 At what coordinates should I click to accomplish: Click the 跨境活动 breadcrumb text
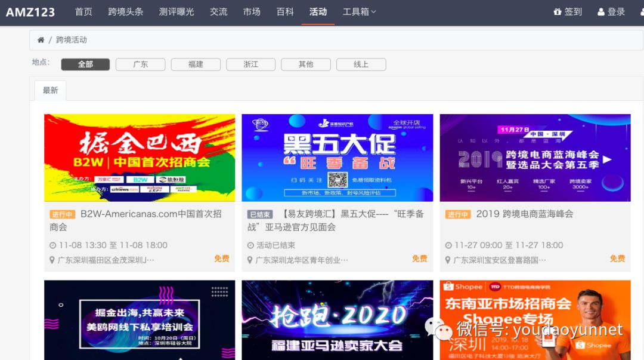72,40
